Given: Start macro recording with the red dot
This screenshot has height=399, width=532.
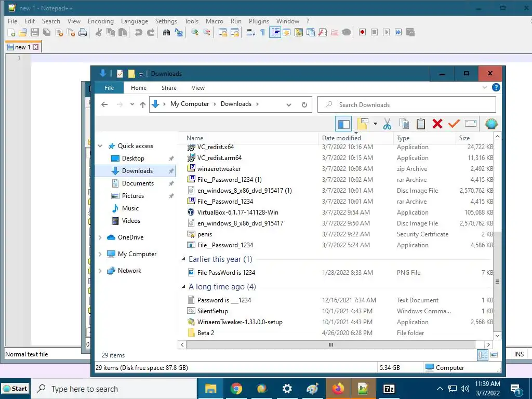Looking at the screenshot, I should click(362, 32).
